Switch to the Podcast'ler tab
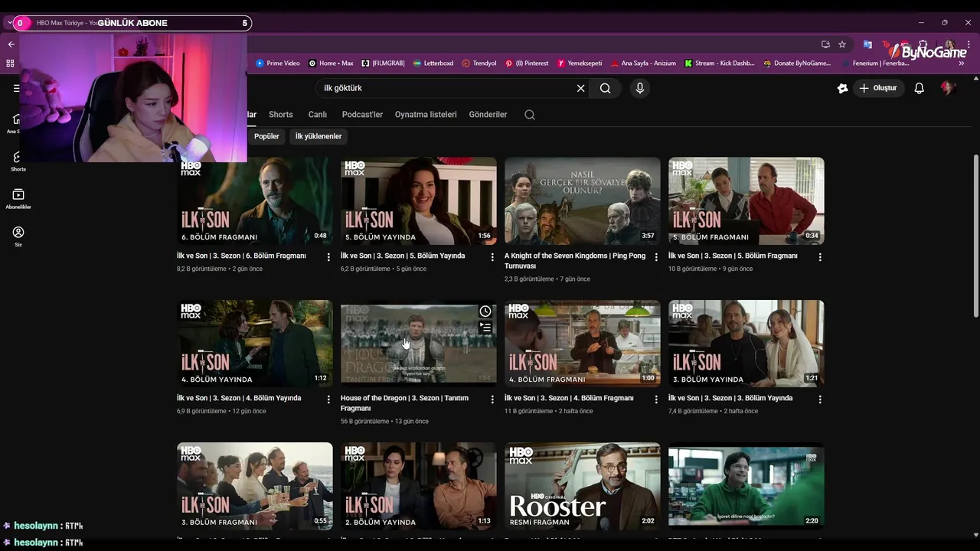The image size is (980, 551). (362, 115)
